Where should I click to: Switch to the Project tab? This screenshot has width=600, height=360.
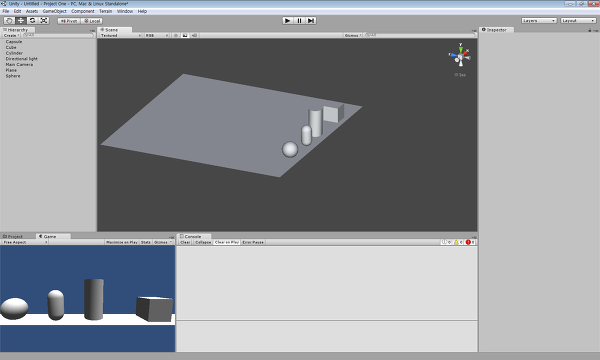pyautogui.click(x=15, y=236)
